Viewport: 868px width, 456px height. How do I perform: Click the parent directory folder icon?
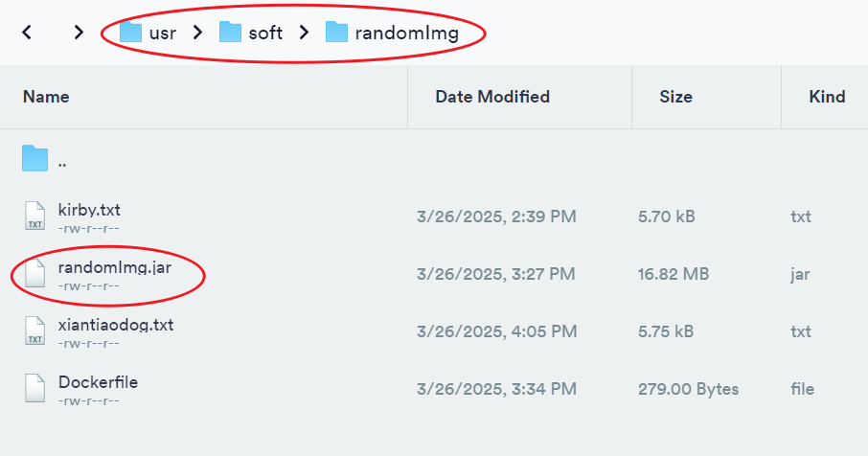click(x=34, y=159)
